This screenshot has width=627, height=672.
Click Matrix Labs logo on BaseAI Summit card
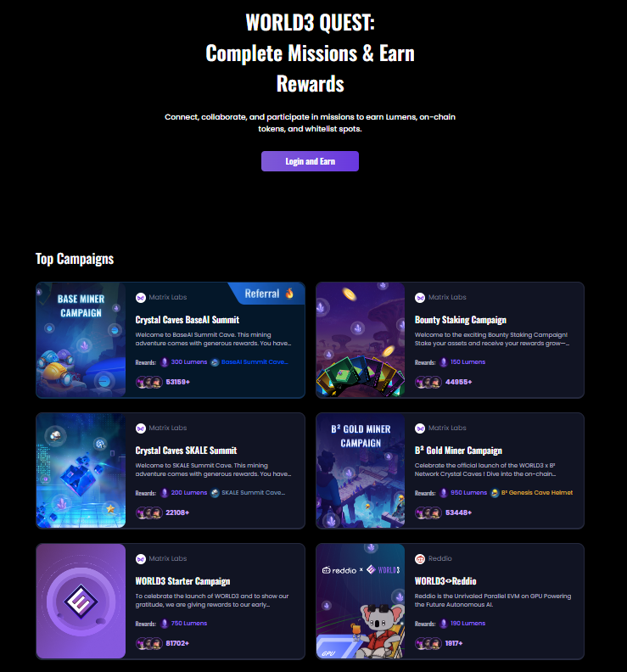pos(141,298)
